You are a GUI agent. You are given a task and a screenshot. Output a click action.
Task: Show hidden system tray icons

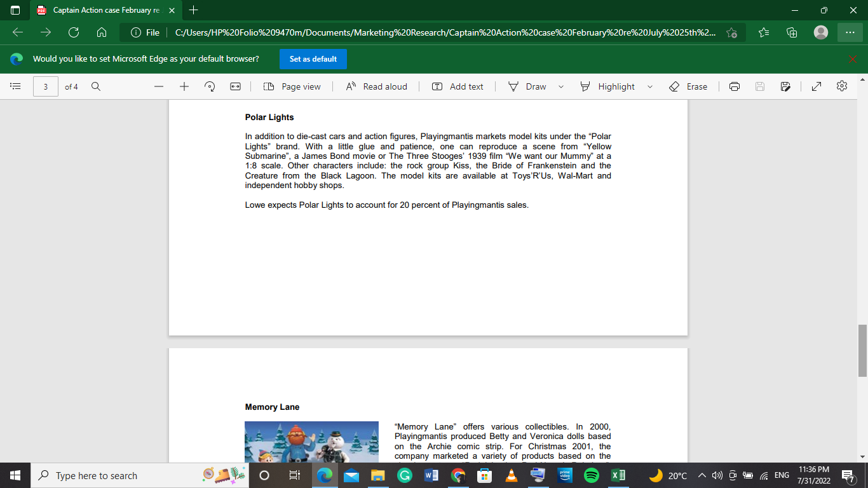coord(702,475)
